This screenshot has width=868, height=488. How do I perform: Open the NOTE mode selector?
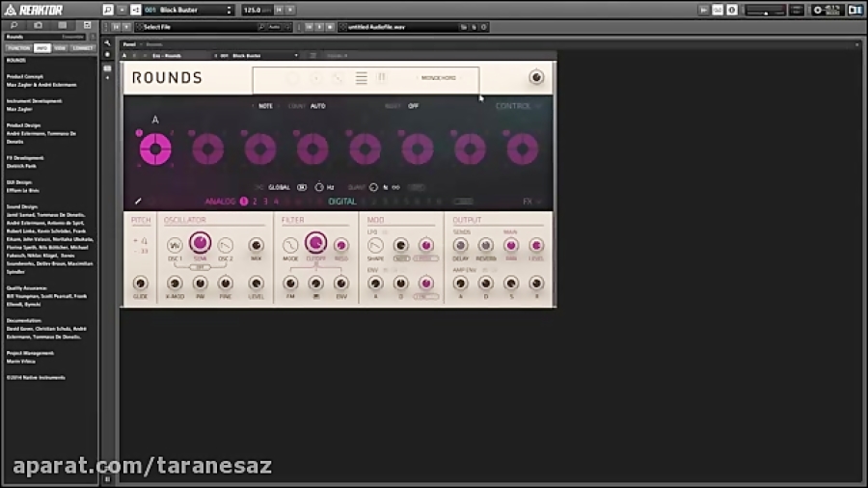pos(266,106)
